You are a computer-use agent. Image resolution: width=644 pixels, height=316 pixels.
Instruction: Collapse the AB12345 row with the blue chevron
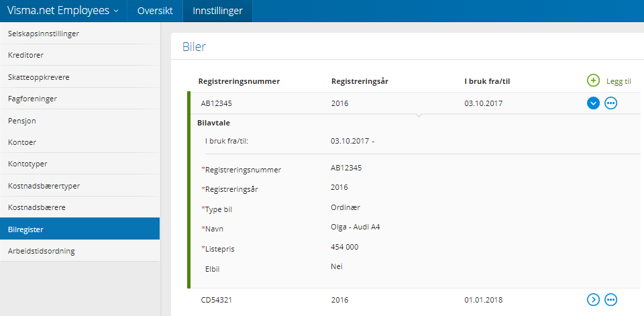593,103
